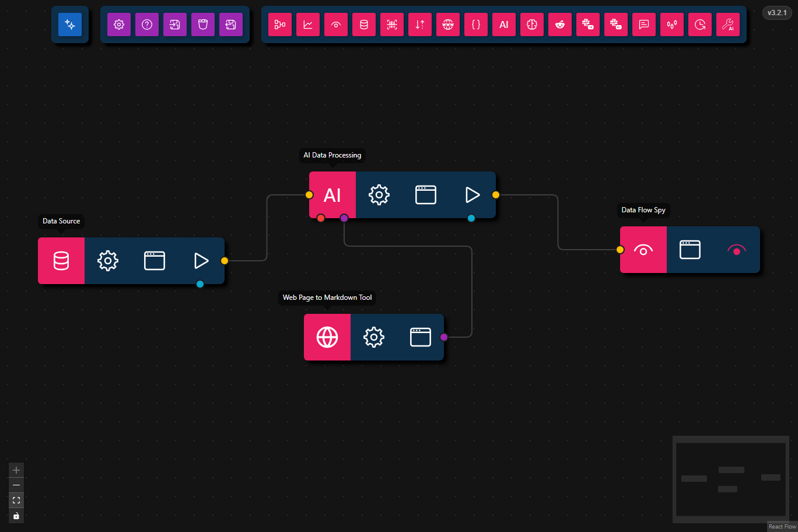798x532 pixels.
Task: Click the yellow input handle of AI Data Processing
Action: (x=309, y=195)
